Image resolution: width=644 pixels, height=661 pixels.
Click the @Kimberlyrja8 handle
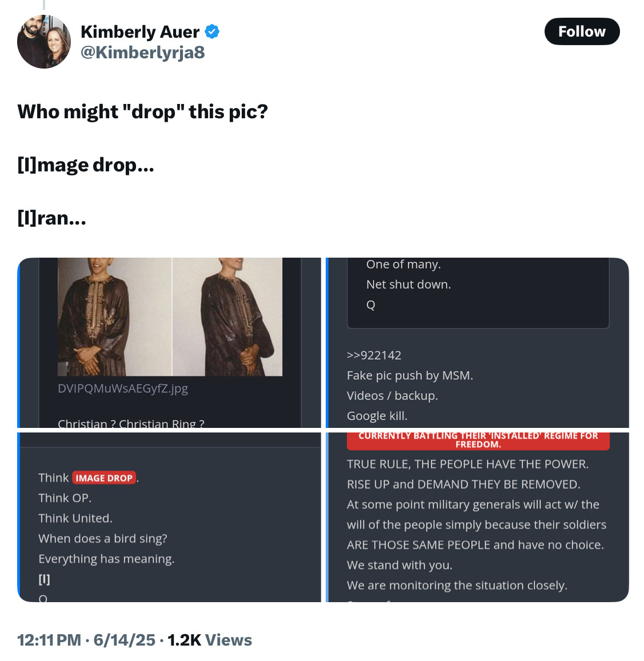click(x=142, y=53)
